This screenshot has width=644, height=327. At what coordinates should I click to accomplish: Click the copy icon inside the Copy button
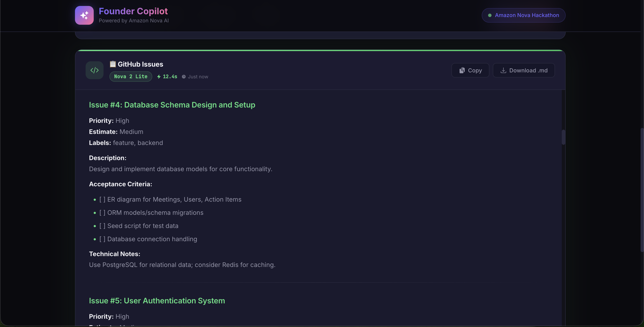click(462, 70)
